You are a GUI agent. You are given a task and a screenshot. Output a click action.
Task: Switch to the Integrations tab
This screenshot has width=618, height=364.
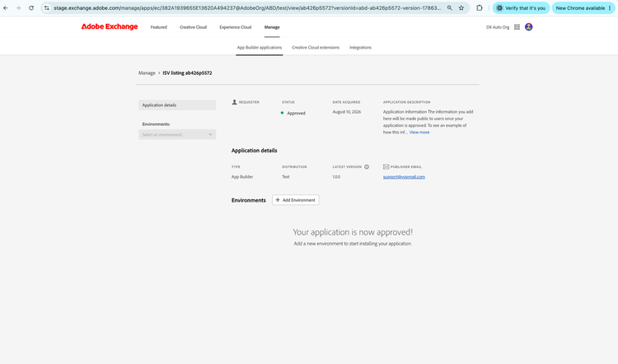coord(361,48)
